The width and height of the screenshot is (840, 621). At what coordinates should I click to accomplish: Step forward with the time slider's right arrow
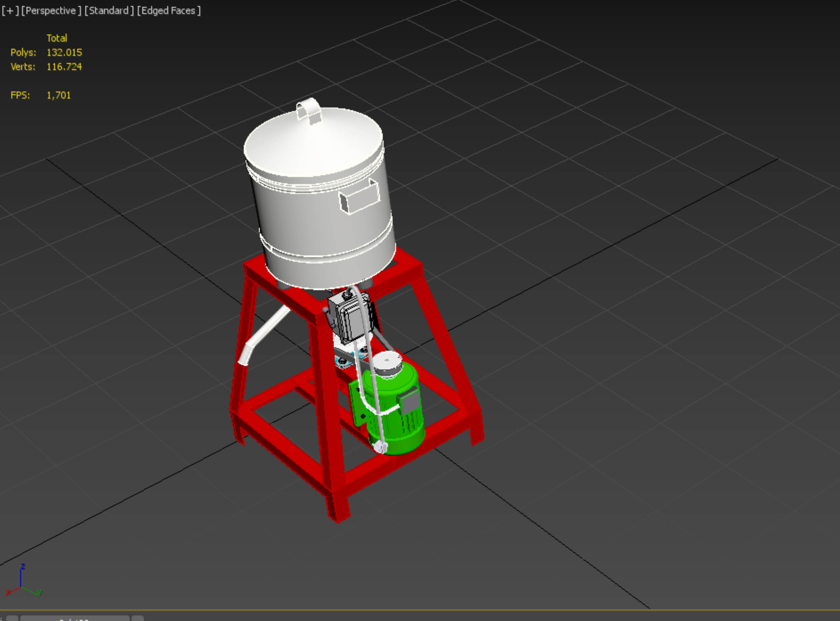pyautogui.click(x=137, y=618)
